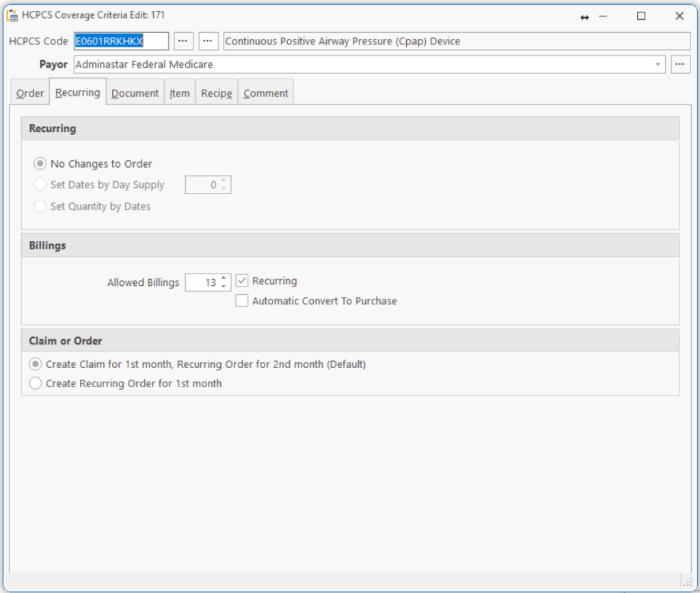Increase the Day Supply spinner value
700x593 pixels.
click(x=224, y=181)
